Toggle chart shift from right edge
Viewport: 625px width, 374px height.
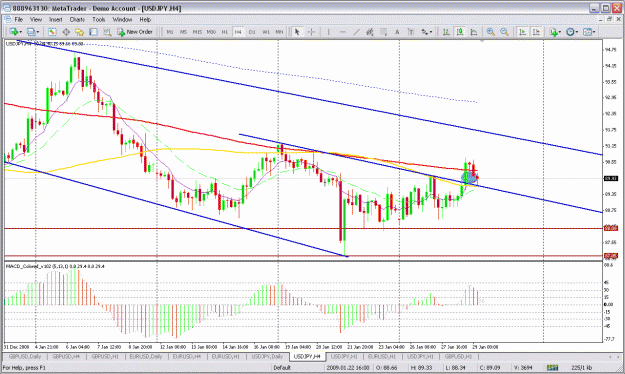click(x=536, y=31)
